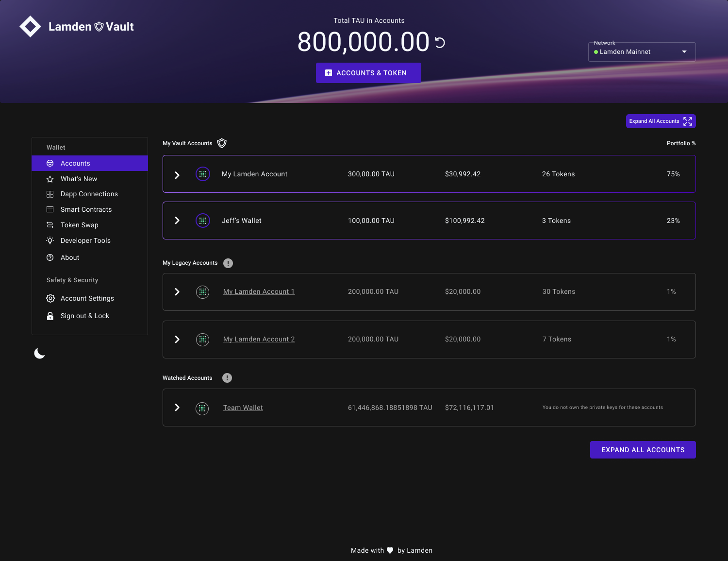Screen dimensions: 728x561
Task: Click the 30 Tokens count
Action: click(x=559, y=291)
